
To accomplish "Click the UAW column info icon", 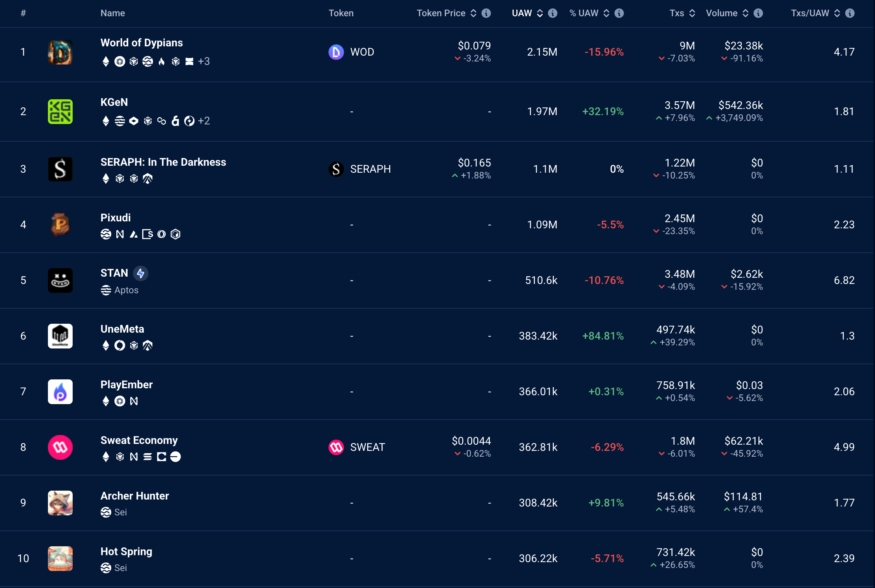I will tap(553, 13).
